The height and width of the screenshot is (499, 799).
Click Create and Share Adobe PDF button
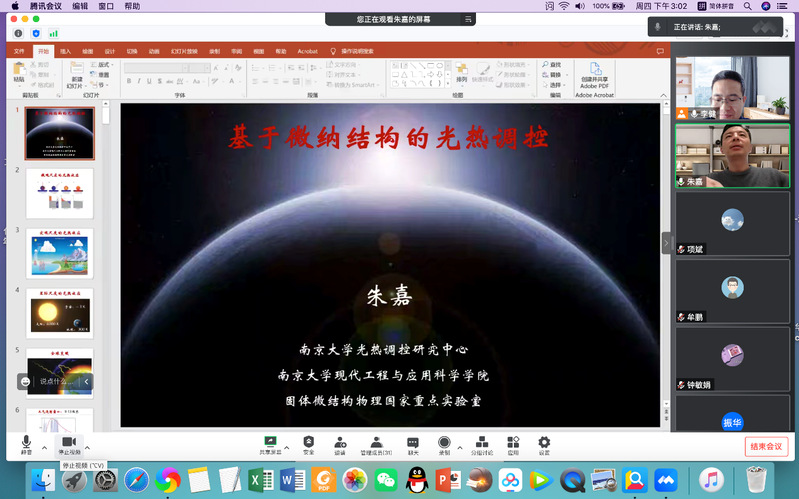[x=596, y=76]
